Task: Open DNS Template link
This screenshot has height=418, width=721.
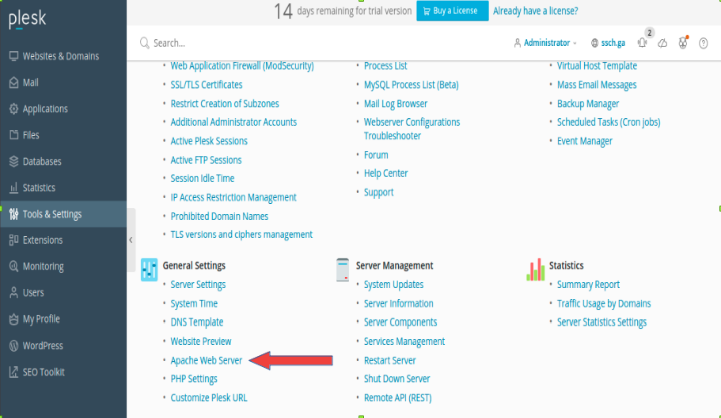Action: point(197,322)
